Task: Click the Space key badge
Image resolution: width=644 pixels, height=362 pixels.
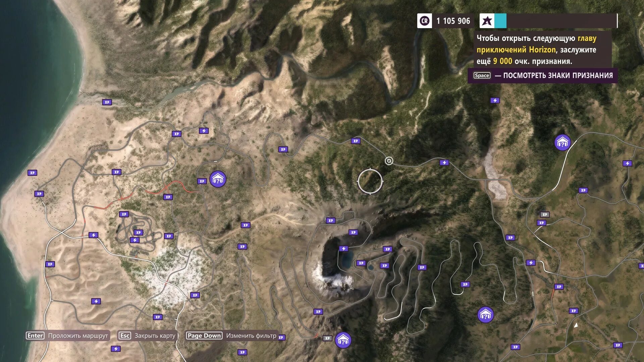Action: pos(482,75)
